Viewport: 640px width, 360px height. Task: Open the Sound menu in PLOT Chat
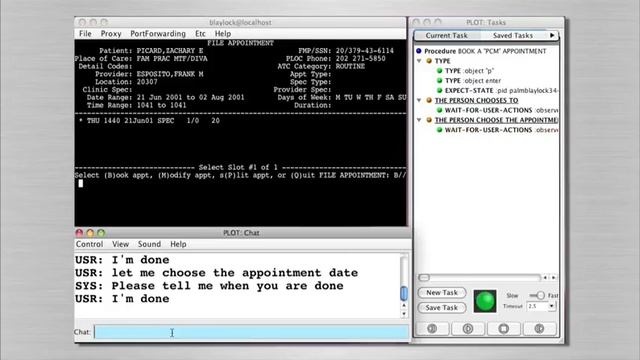[x=149, y=244]
